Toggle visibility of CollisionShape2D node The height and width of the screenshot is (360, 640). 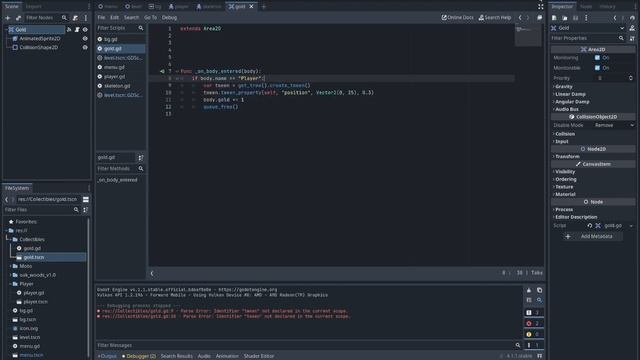(x=85, y=47)
